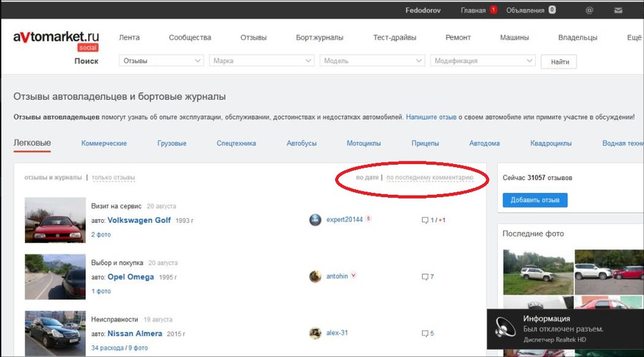Open expert20144 profile link
Screen dimensions: 644x357
pos(344,220)
